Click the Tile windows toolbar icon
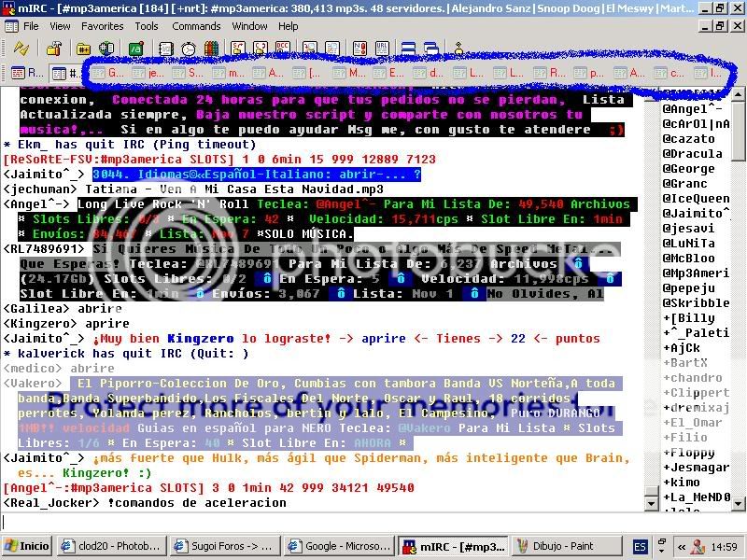 (409, 49)
